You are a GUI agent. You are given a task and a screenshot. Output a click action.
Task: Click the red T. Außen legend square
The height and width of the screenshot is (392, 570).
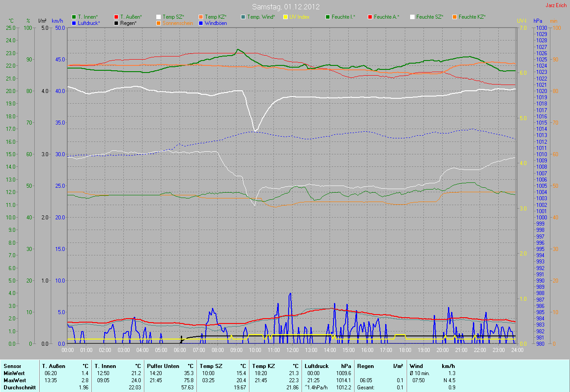[116, 17]
